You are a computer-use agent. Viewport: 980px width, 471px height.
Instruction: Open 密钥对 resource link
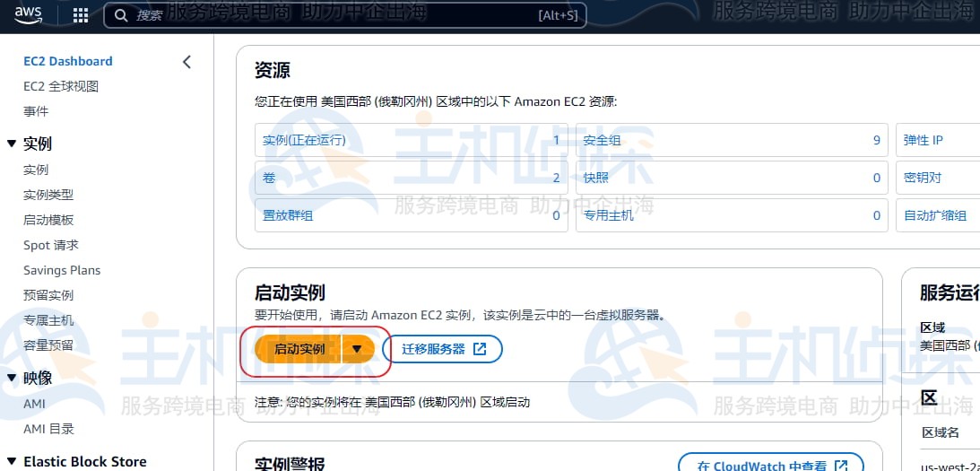pyautogui.click(x=923, y=178)
